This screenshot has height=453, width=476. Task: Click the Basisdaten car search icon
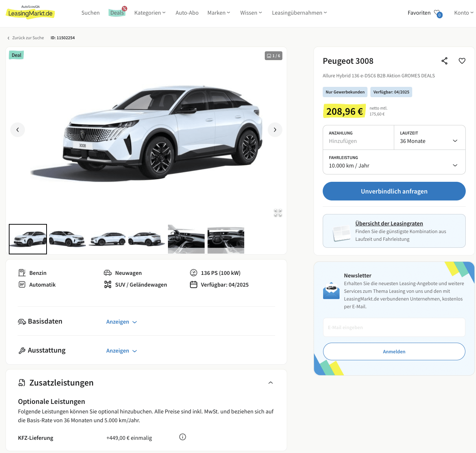tap(22, 322)
